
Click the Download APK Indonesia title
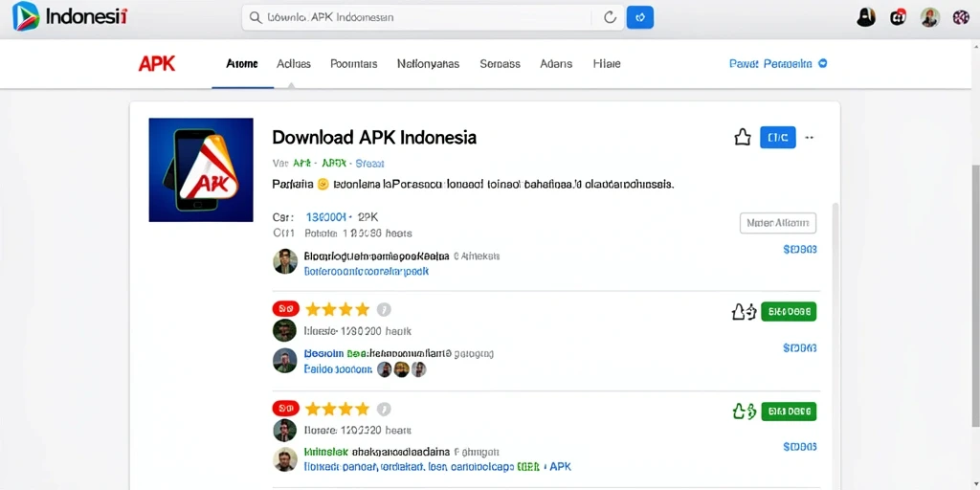pyautogui.click(x=374, y=138)
